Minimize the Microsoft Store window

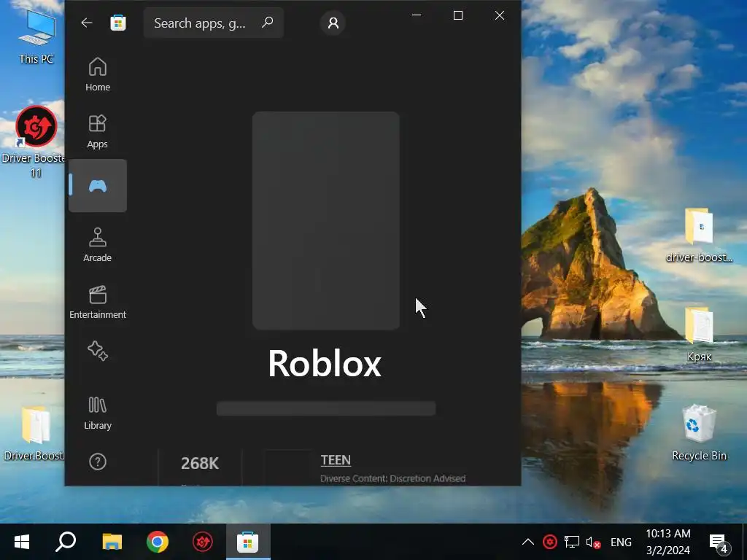(x=417, y=15)
